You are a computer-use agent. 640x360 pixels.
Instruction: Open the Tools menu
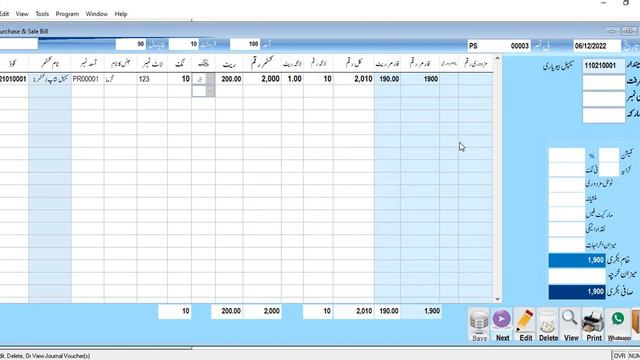(42, 14)
